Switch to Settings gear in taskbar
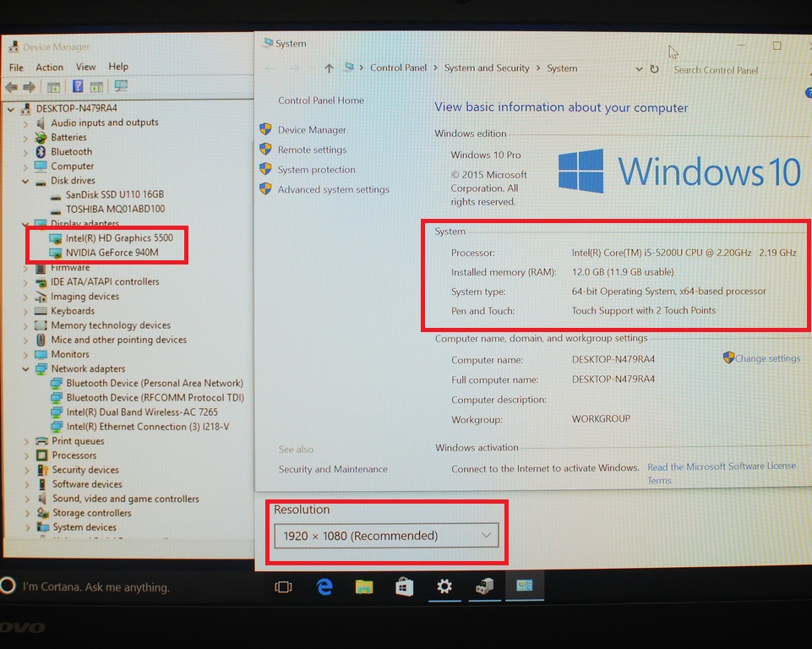Viewport: 812px width, 649px height. point(444,586)
